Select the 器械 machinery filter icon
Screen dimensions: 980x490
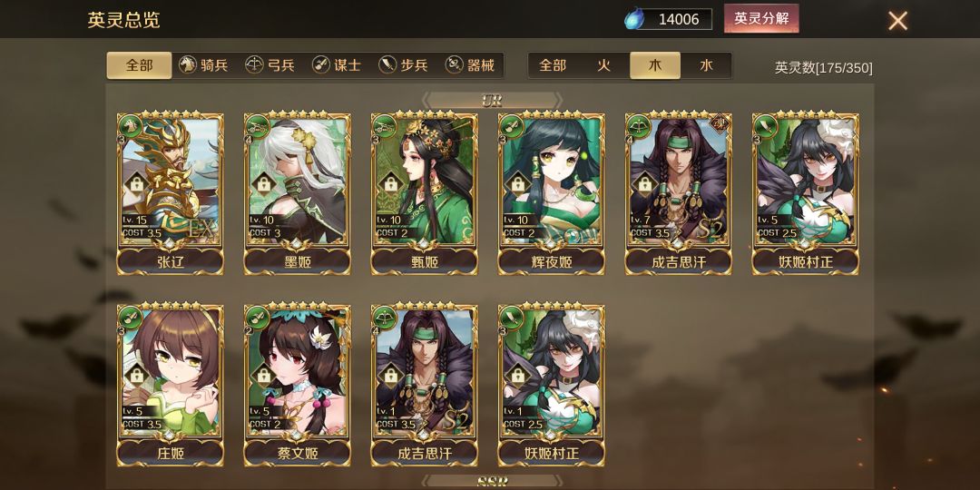[454, 65]
